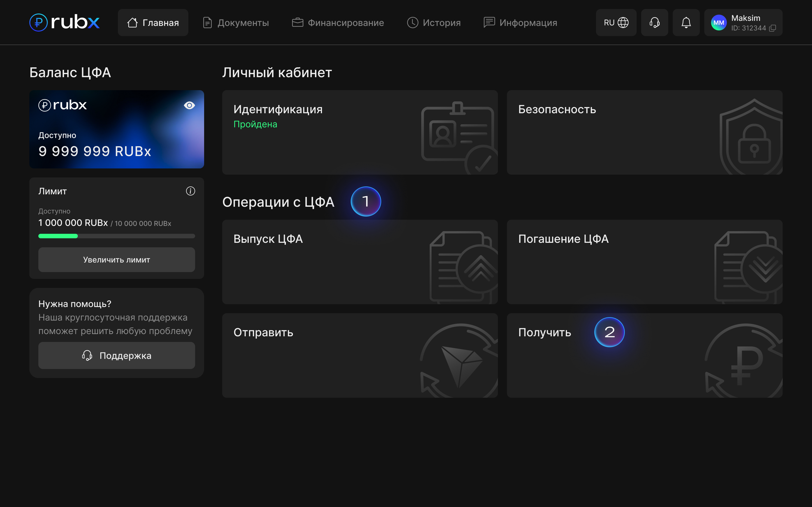Copy the user ID with the copy icon
This screenshot has height=507, width=812.
pyautogui.click(x=773, y=28)
